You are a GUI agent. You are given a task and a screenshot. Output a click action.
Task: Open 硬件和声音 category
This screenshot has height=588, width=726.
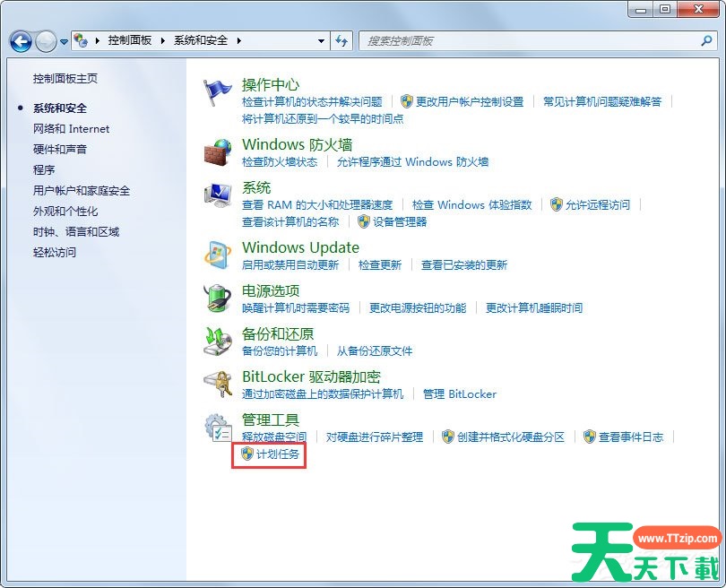[60, 149]
